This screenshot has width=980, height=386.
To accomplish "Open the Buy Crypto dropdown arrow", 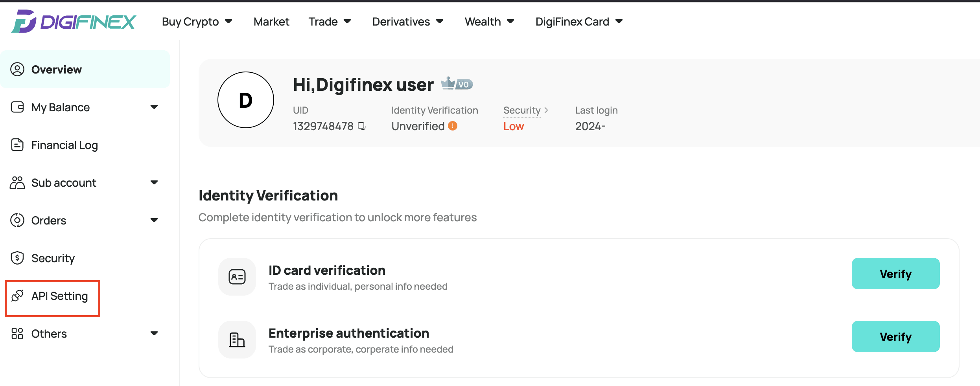I will tap(228, 21).
